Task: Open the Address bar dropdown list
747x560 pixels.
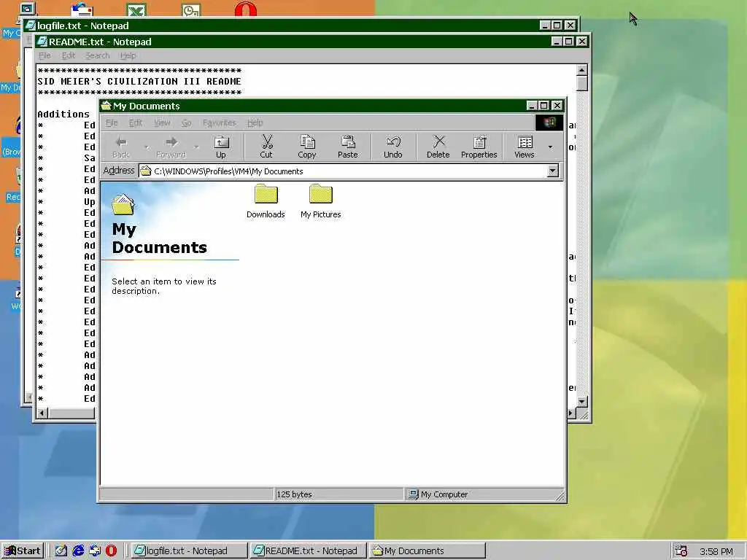Action: click(553, 171)
